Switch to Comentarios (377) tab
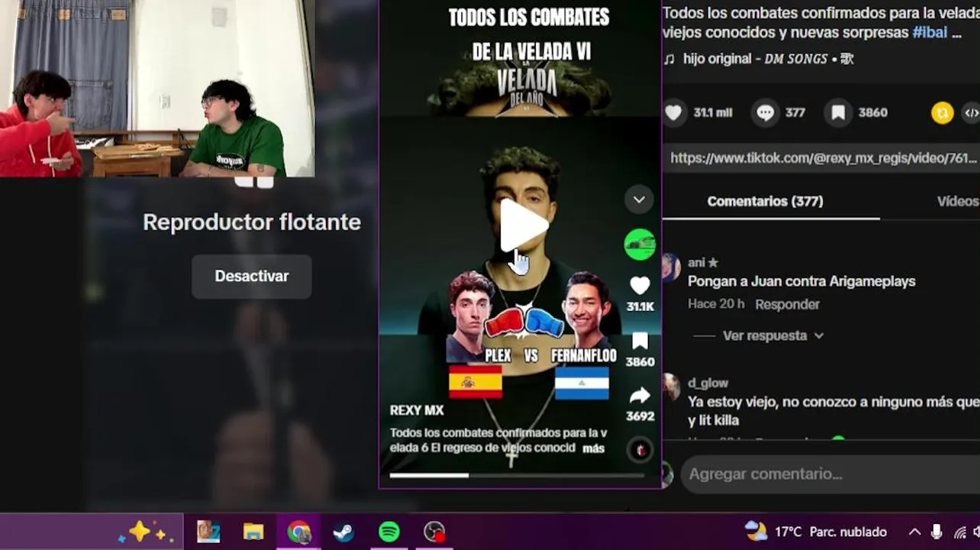Image resolution: width=980 pixels, height=550 pixels. 765,202
